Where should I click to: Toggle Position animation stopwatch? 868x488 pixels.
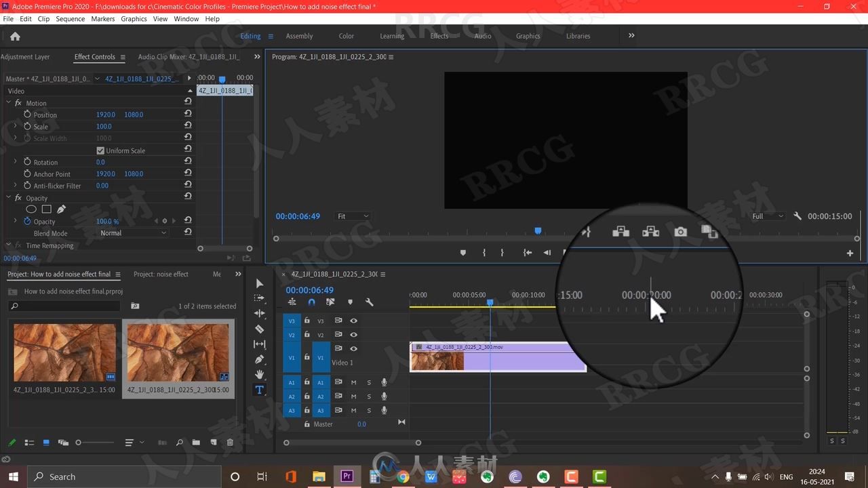click(x=27, y=115)
